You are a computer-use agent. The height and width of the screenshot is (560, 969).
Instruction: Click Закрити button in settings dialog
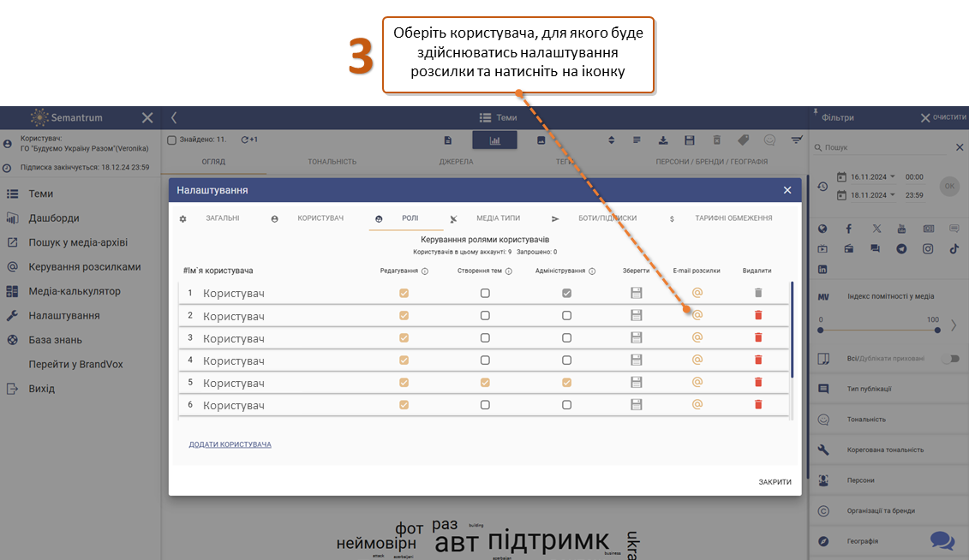click(x=775, y=482)
